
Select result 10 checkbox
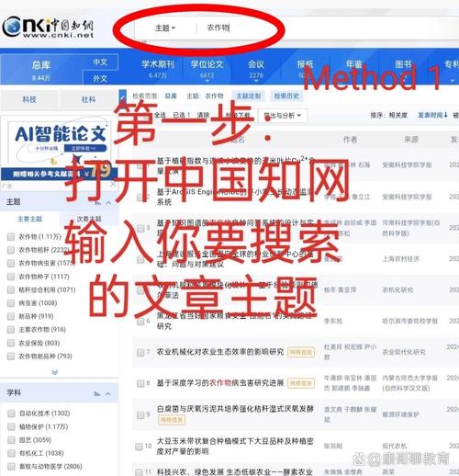[x=139, y=447]
